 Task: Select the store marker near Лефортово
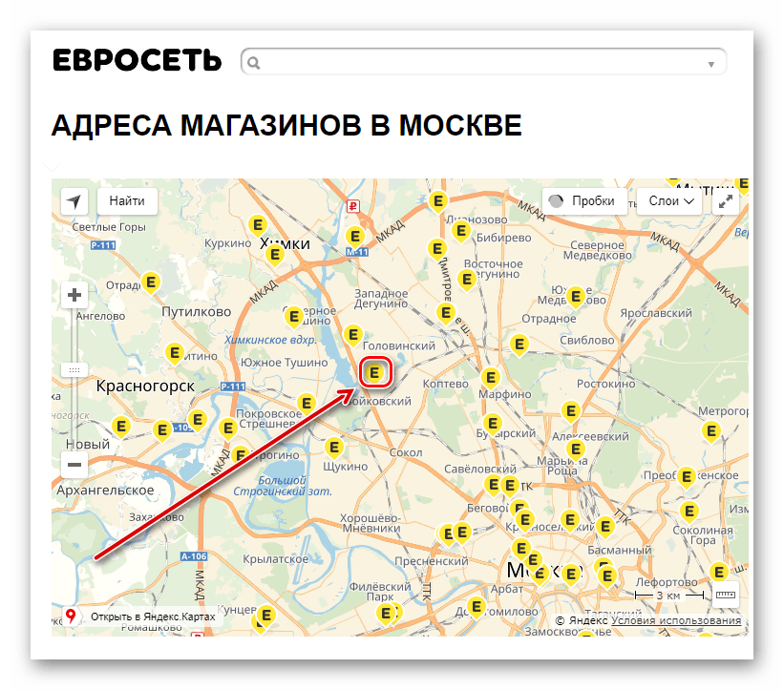click(x=718, y=573)
